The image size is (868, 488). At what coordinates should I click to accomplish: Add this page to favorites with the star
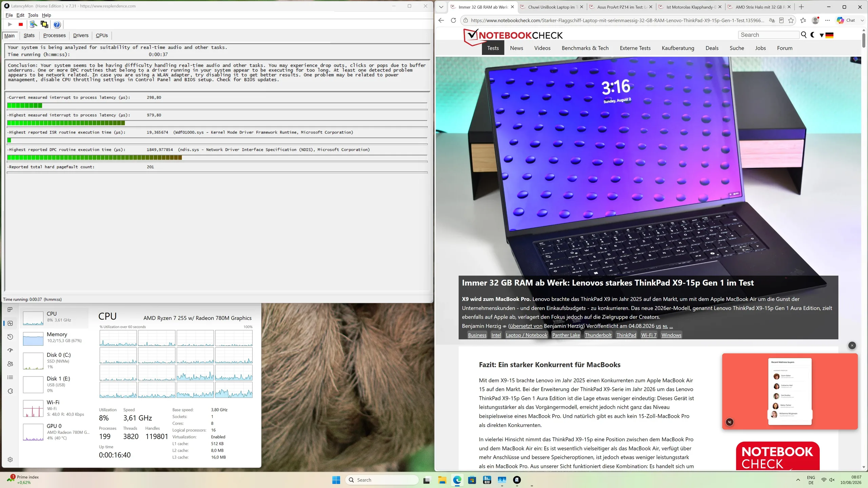click(x=791, y=20)
